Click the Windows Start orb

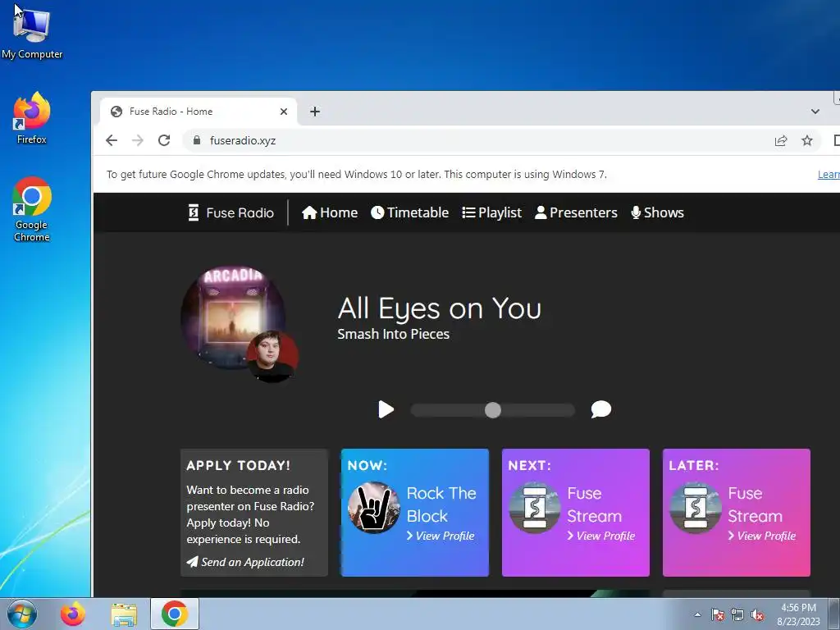[x=22, y=614]
